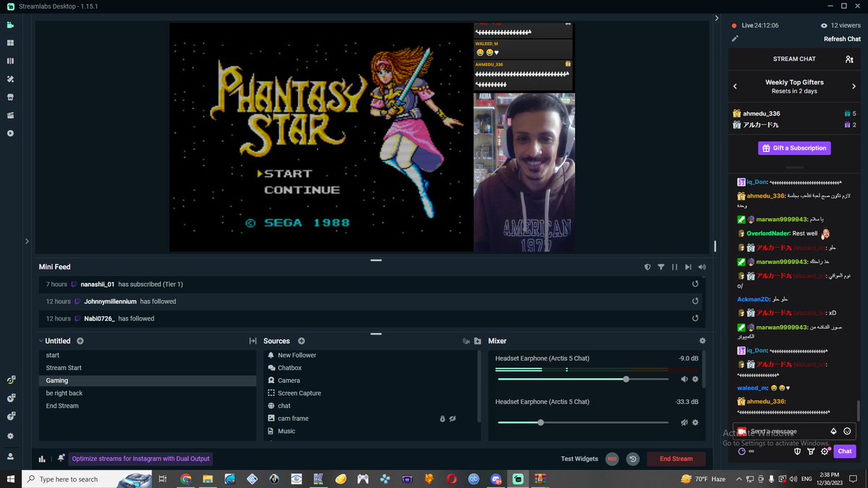Viewport: 868px width, 488px height.
Task: Open the Recordings play-circle icon
Action: (10, 133)
